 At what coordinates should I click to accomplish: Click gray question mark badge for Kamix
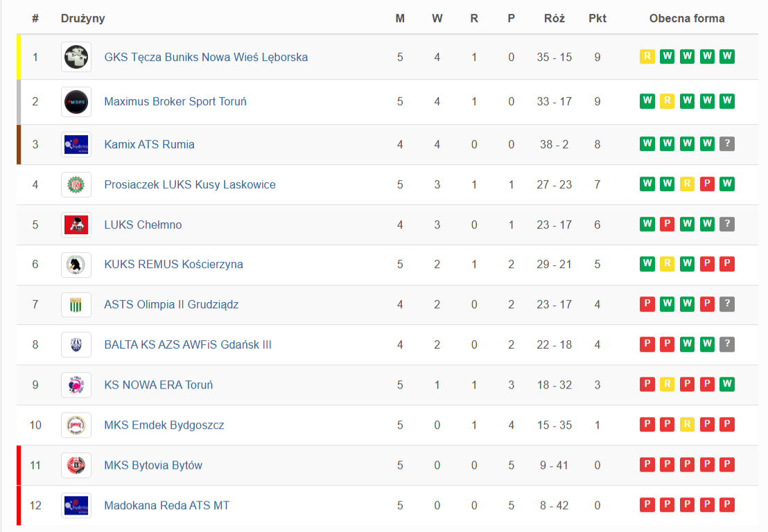tap(727, 144)
